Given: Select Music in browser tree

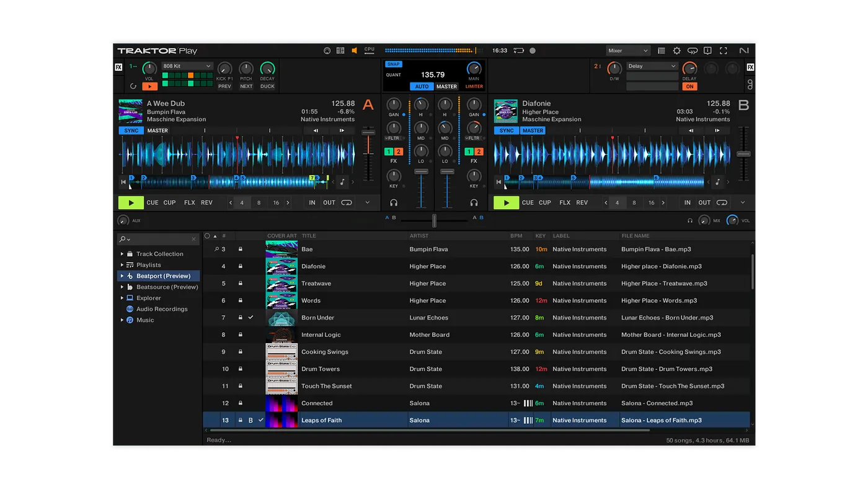Looking at the screenshot, I should [145, 320].
